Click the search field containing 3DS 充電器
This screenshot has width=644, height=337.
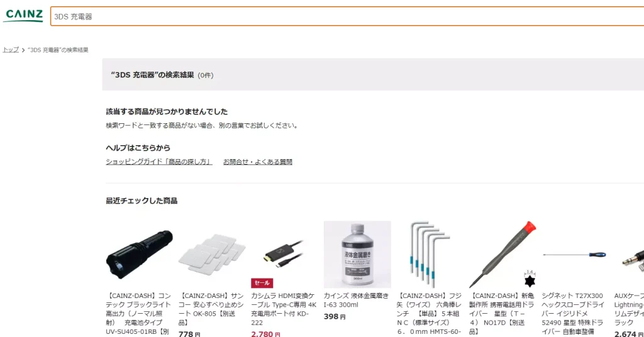(x=347, y=16)
